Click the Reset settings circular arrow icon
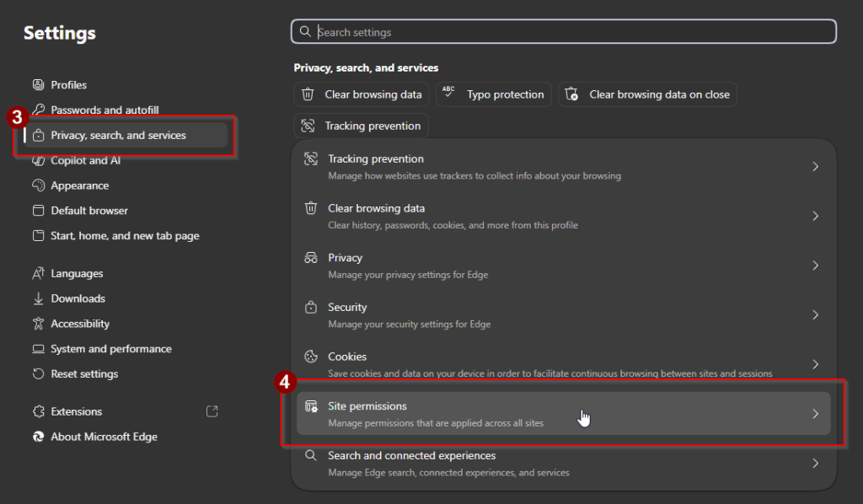The image size is (863, 504). 38,373
